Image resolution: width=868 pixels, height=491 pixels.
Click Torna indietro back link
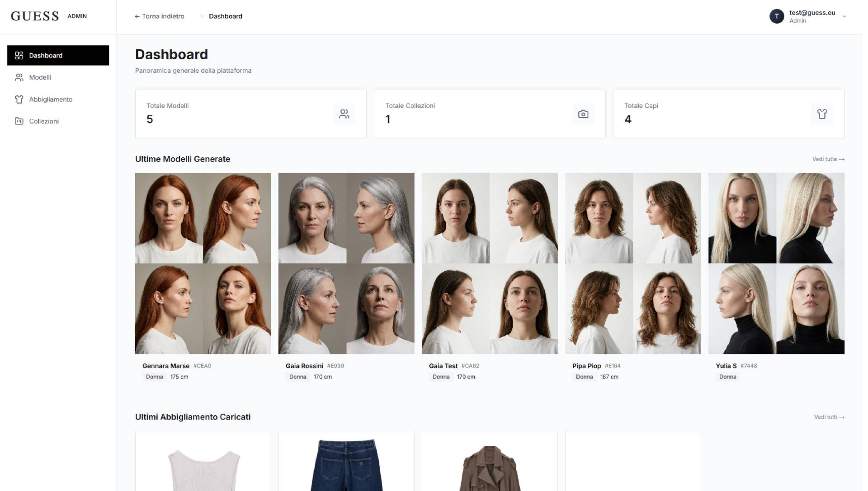pos(160,16)
